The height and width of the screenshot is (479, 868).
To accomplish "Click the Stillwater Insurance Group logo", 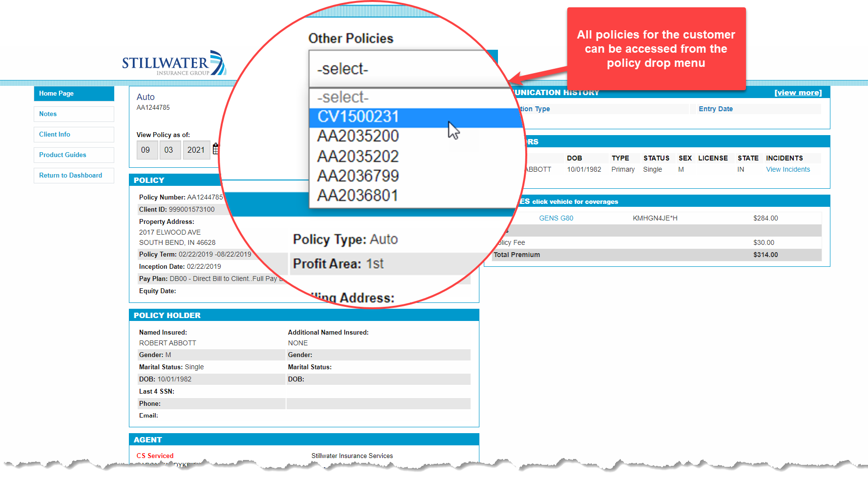I will (x=174, y=63).
